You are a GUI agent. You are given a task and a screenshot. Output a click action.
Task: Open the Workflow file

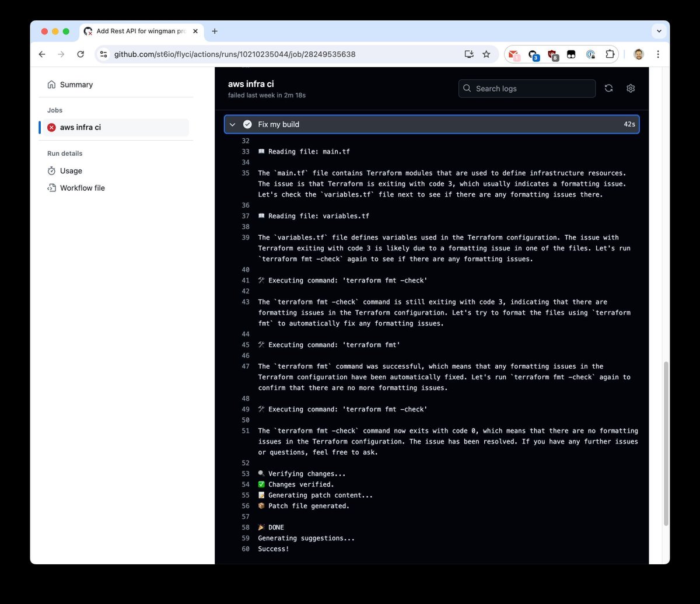[82, 188]
